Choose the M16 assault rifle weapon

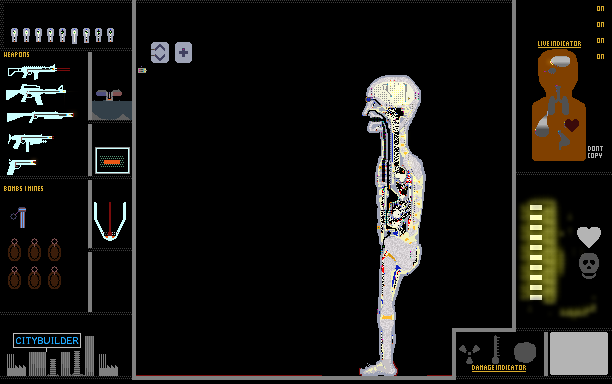[36, 94]
